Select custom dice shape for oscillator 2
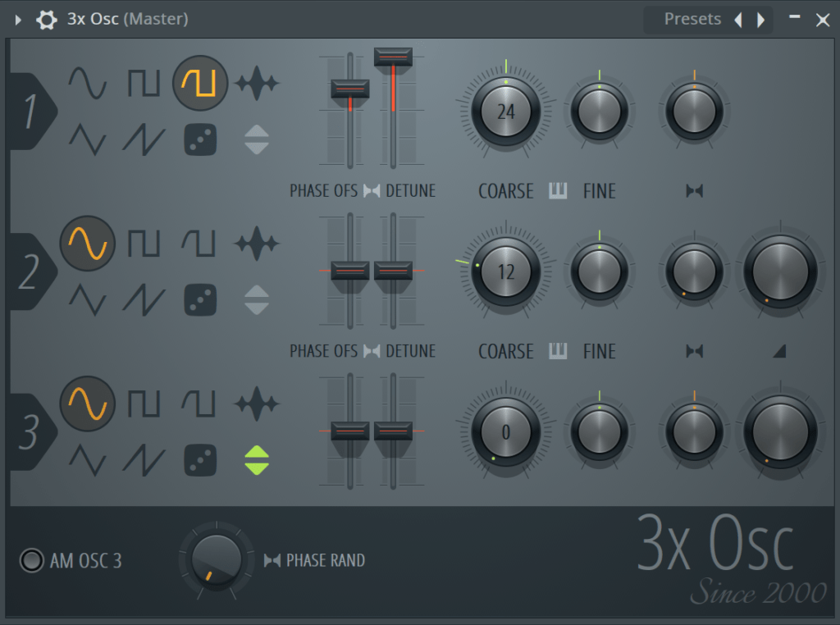Viewport: 840px width, 625px height. pos(200,299)
